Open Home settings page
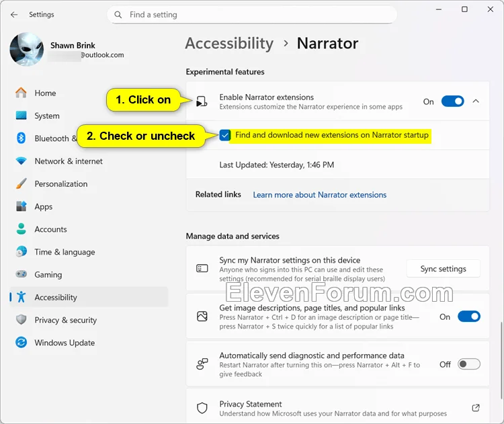Viewport: 504px width, 424px height. pyautogui.click(x=89, y=93)
